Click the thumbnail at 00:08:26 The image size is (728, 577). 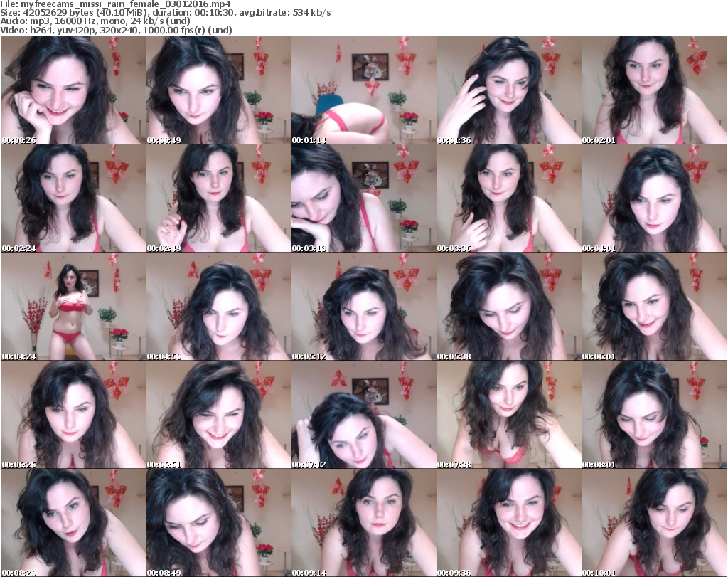click(x=74, y=523)
